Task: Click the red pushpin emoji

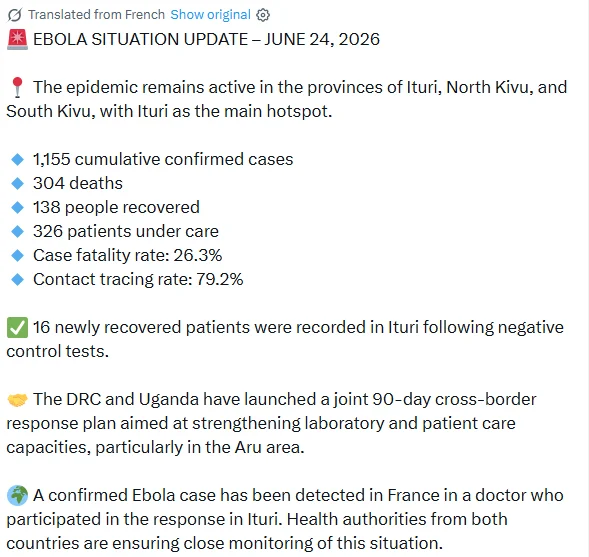Action: pyautogui.click(x=17, y=87)
